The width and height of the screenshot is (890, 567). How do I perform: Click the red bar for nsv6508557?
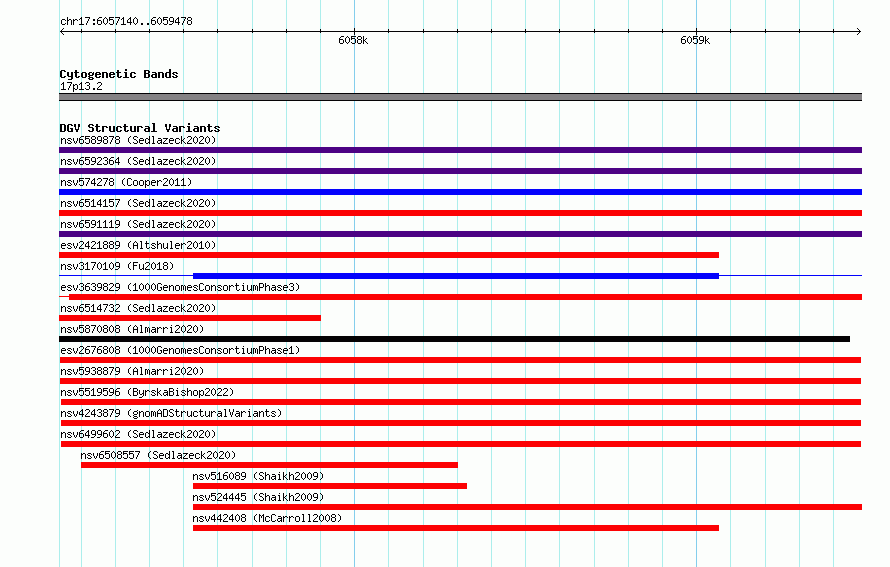269,465
